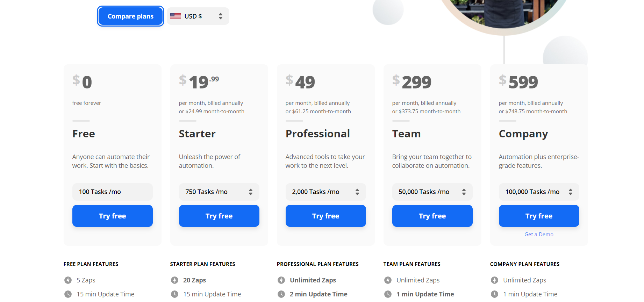
Task: Click the clock icon beside 2 min Update Time
Action: [281, 294]
